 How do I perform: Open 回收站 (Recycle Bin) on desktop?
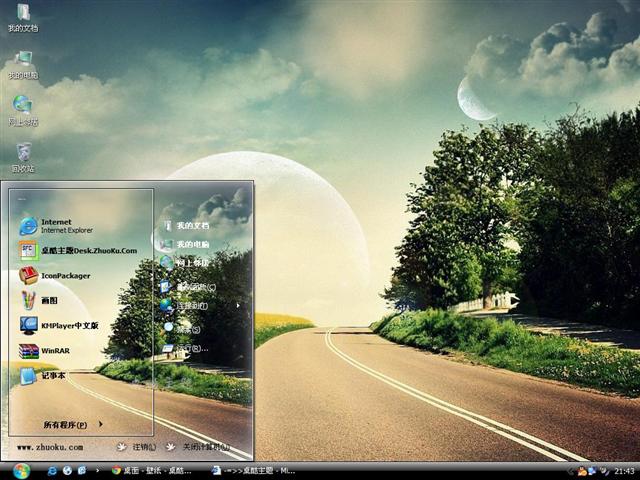[22, 157]
